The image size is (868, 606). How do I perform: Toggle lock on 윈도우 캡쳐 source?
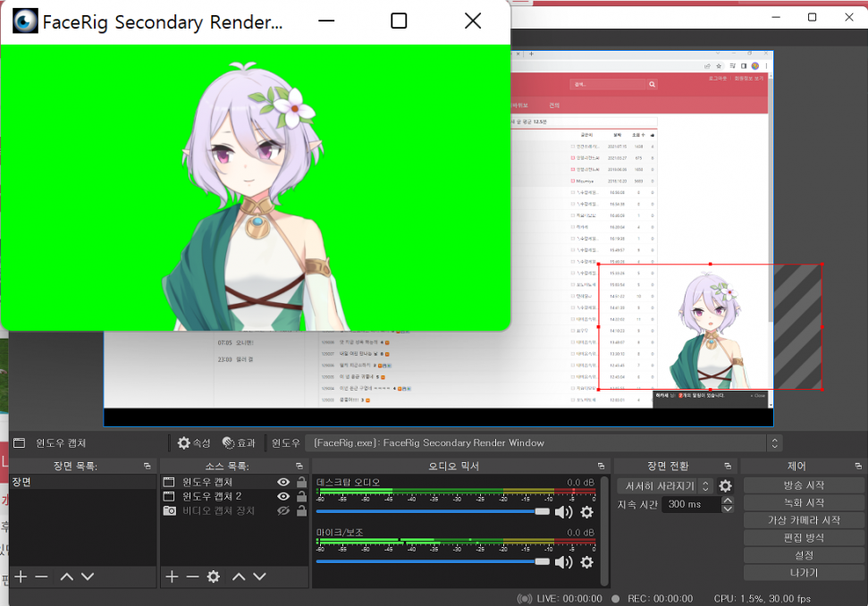tap(301, 482)
